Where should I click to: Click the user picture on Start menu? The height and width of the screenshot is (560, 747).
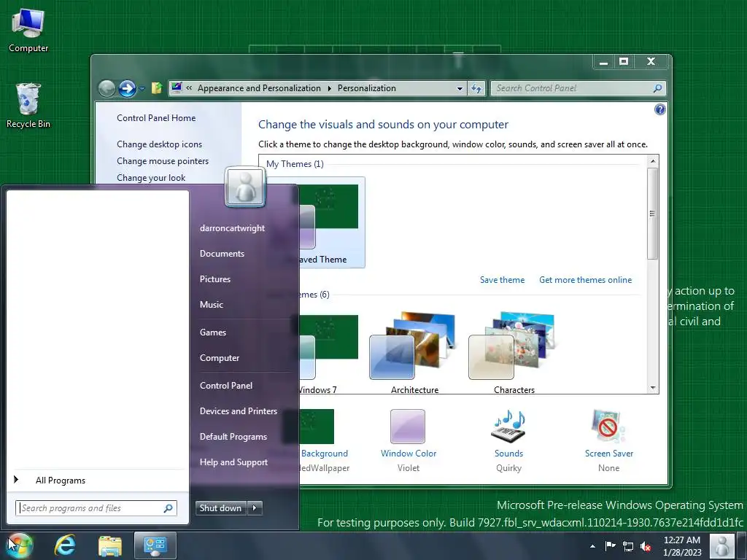pos(245,187)
